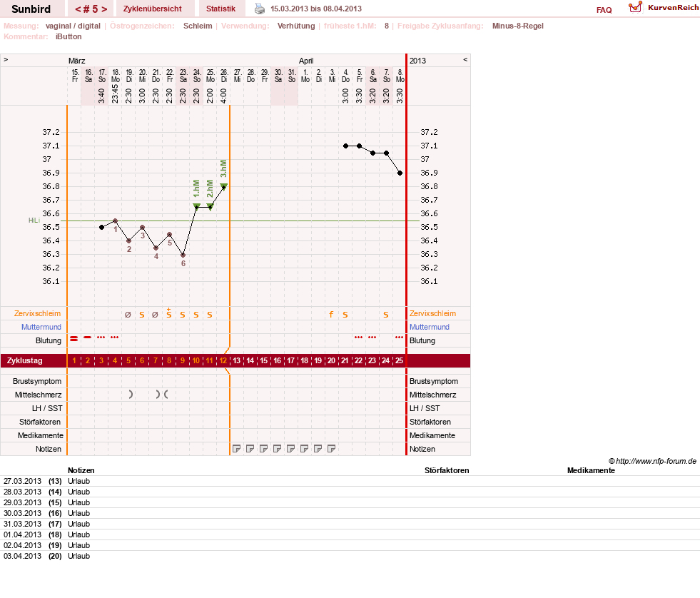Click the bleeding symbol on cycle day 1
Screen dimensions: 700x598
point(73,339)
